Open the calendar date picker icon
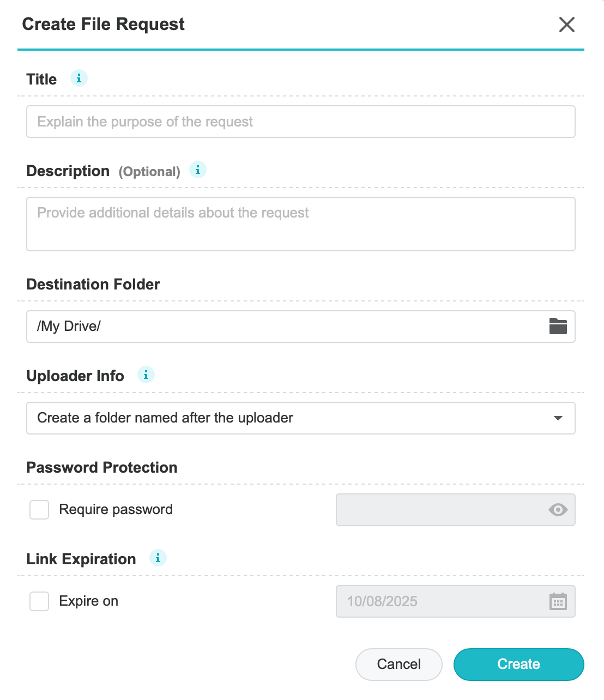The height and width of the screenshot is (700, 604). pyautogui.click(x=558, y=601)
